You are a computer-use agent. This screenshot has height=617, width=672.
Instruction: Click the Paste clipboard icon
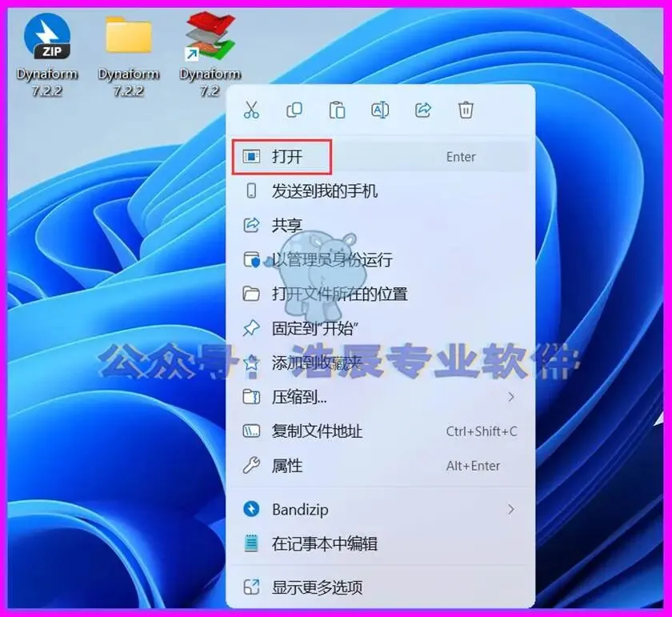[337, 110]
